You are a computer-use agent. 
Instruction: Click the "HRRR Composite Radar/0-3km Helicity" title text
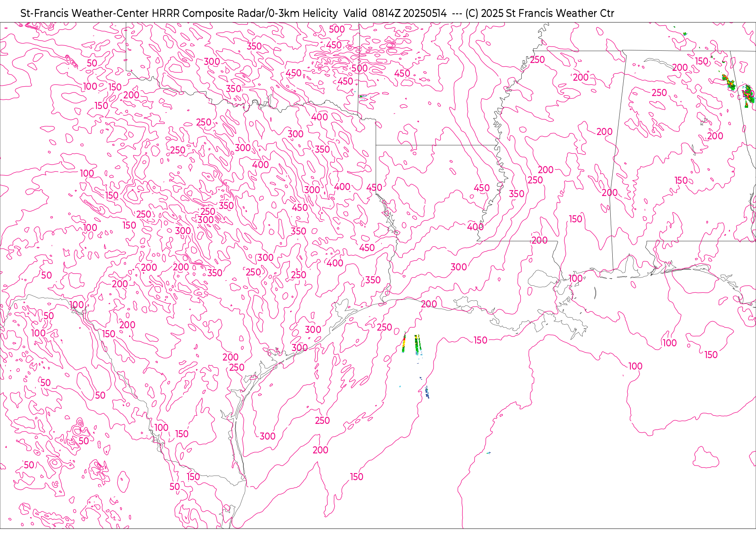[x=245, y=13]
